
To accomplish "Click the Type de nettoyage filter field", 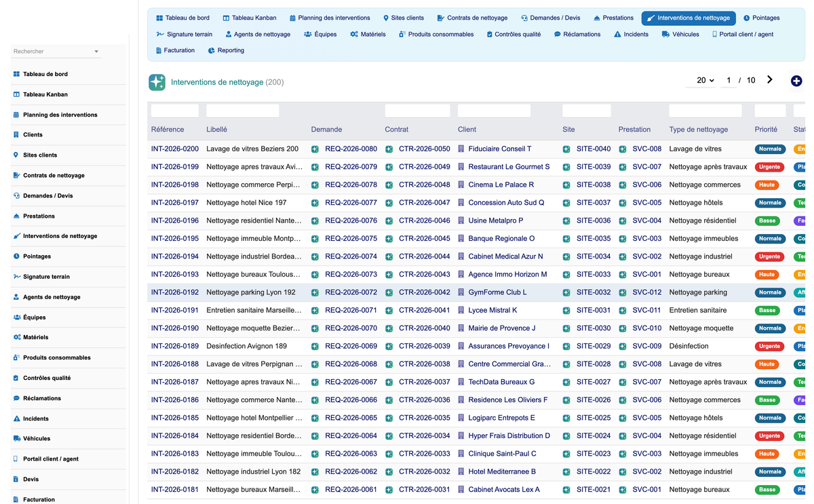I will (705, 111).
